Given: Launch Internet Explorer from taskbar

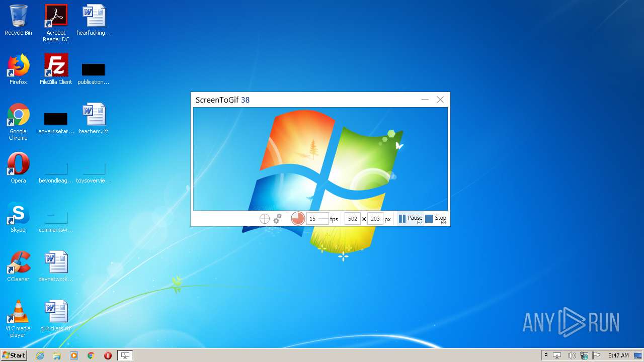Looking at the screenshot, I should (40, 355).
